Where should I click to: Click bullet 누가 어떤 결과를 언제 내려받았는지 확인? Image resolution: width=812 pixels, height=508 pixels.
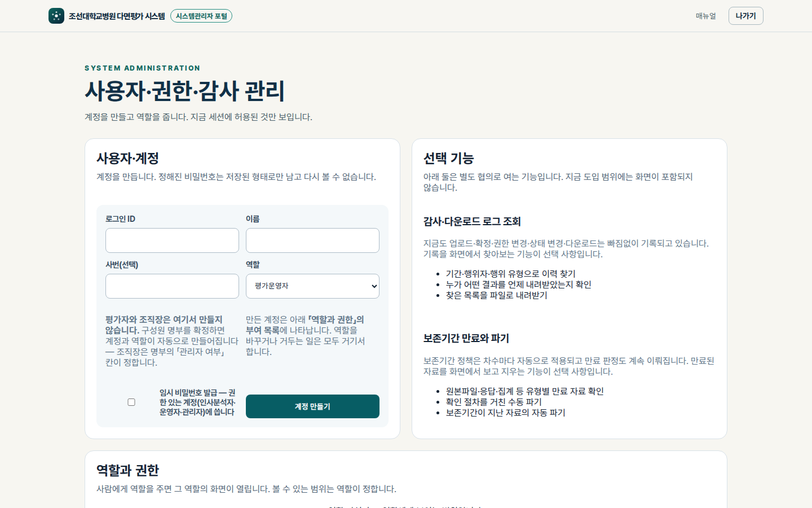tap(519, 284)
